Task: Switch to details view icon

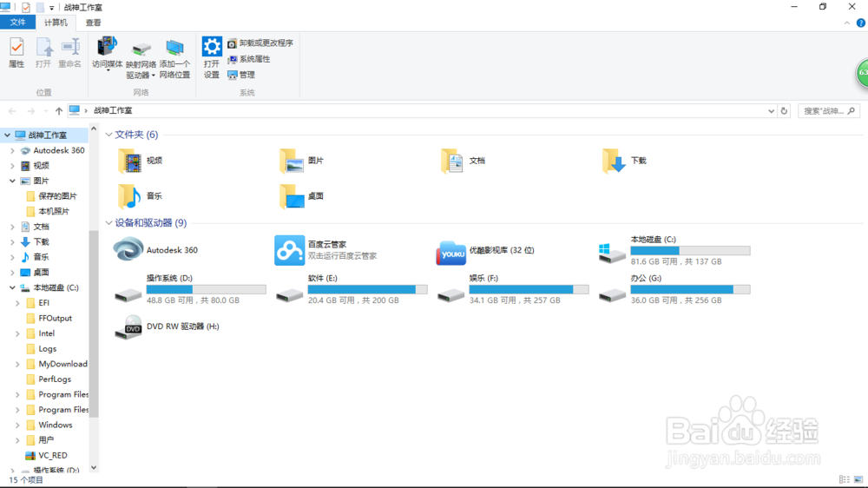Action: coord(845,479)
